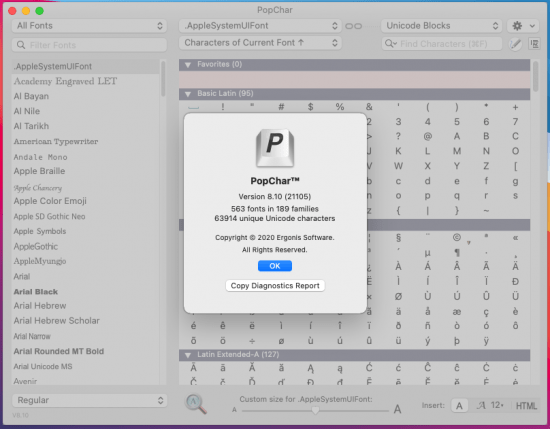Click the character grid scrollbar

point(535,76)
